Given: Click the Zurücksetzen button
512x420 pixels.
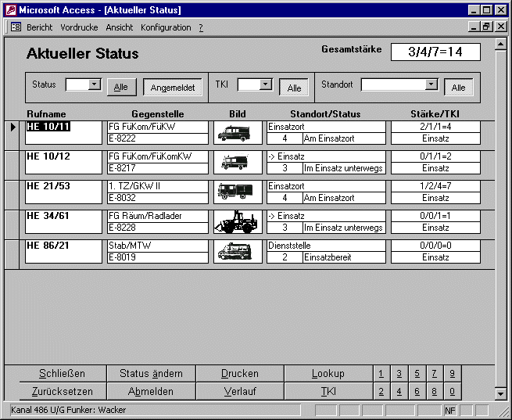Looking at the screenshot, I should (x=63, y=391).
